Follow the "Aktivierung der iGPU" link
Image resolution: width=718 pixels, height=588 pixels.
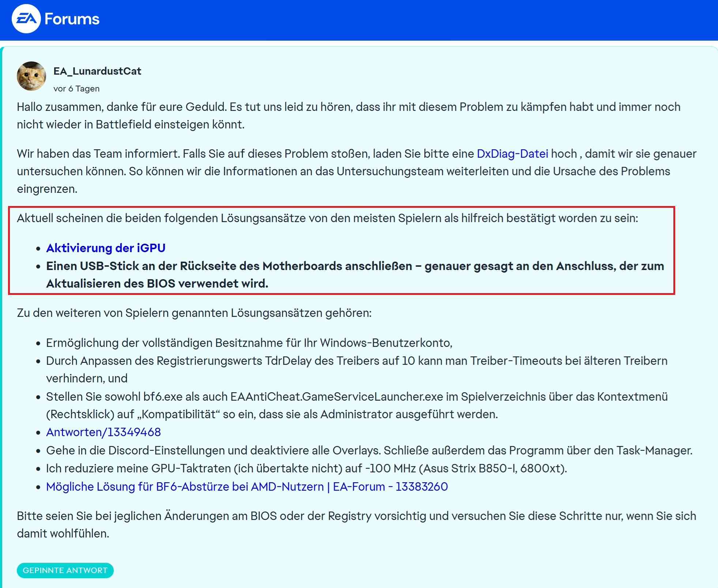[x=106, y=248]
